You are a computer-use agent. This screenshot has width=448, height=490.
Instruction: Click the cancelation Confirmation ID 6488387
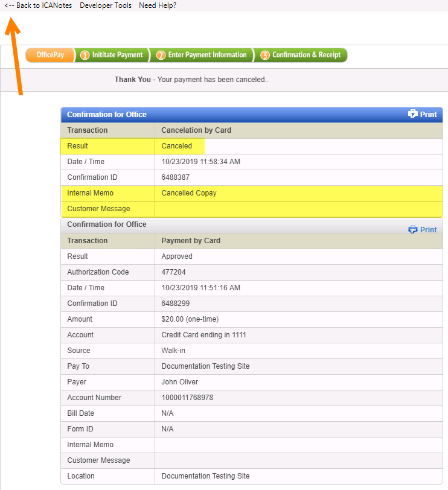coord(176,177)
